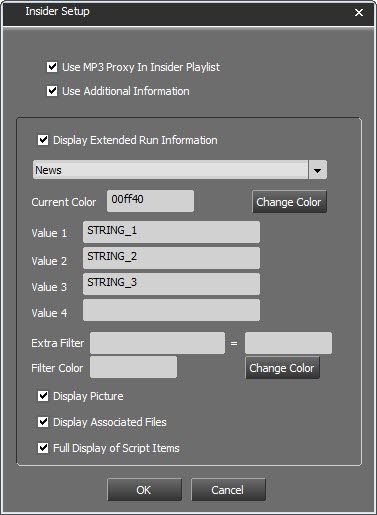Uncheck Display Associated Files
The image size is (377, 515).
pos(43,422)
